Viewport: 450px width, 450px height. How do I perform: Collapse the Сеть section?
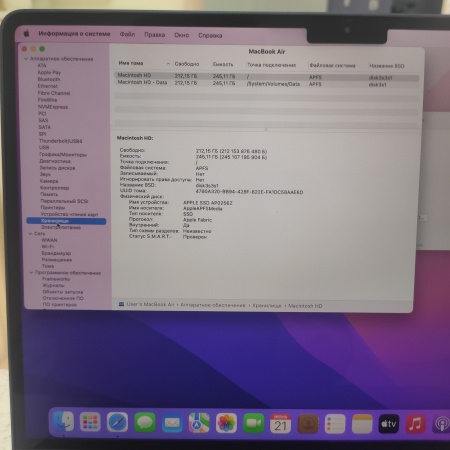pyautogui.click(x=30, y=234)
